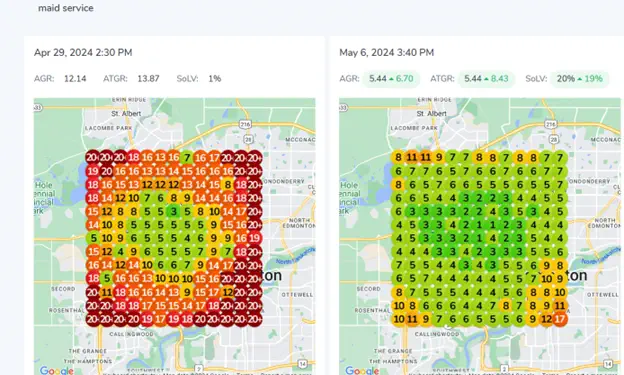Click the green rank 3 marker on the April map
This screenshot has width=624, height=375.
click(x=173, y=211)
